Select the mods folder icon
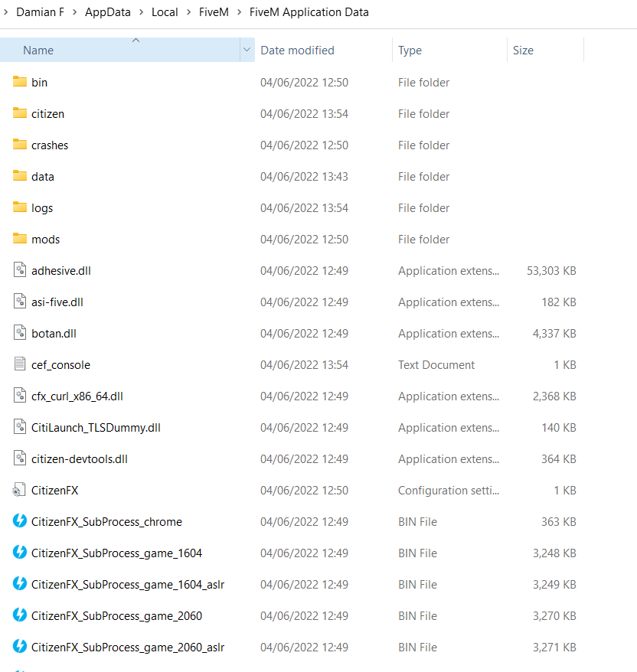Screen dimensions: 637x672 pos(20,238)
